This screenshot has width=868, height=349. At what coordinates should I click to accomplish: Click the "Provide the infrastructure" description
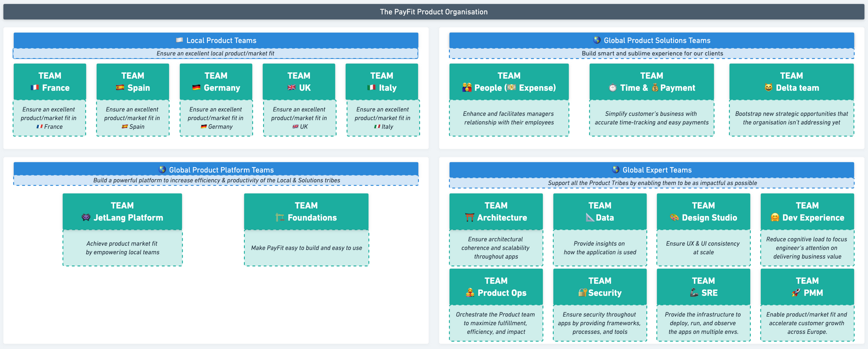click(703, 323)
